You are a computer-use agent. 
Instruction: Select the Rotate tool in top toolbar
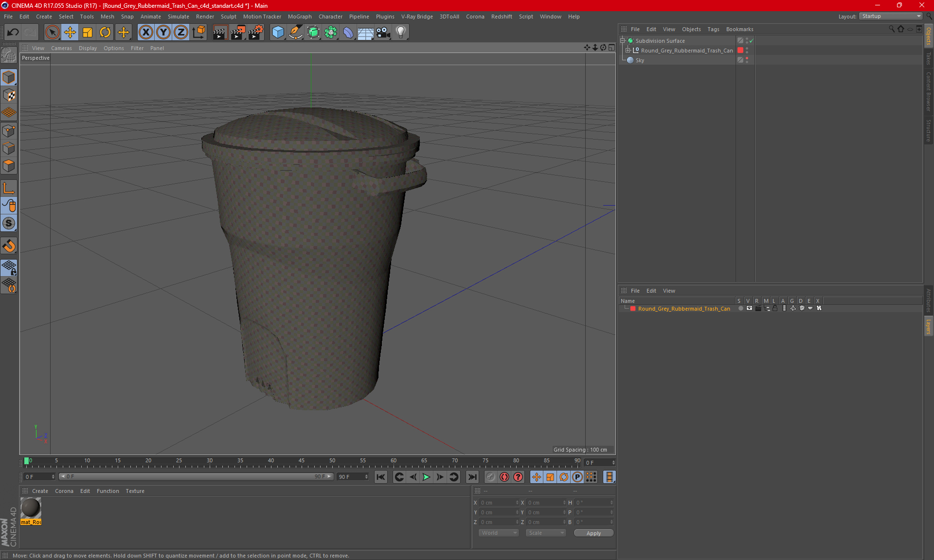click(105, 33)
